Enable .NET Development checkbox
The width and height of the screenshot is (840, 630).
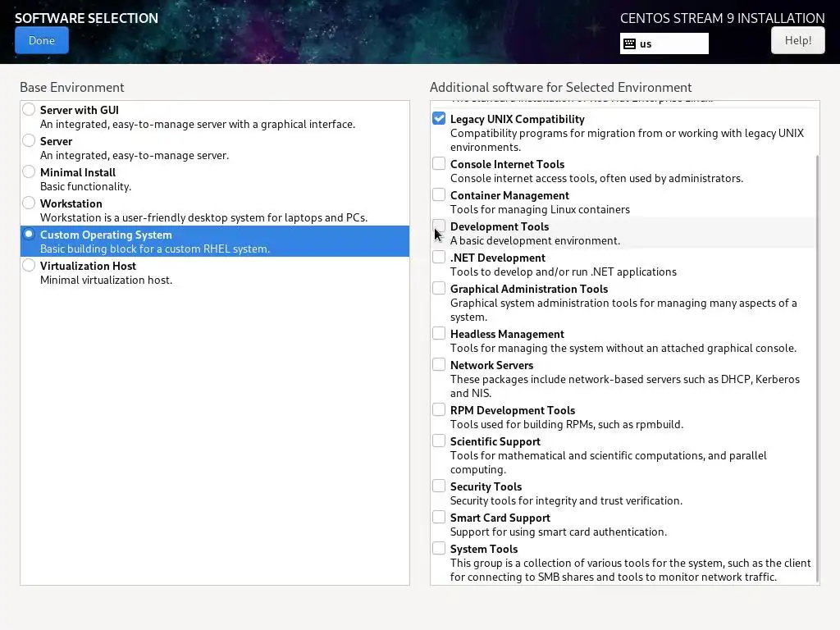pos(439,257)
